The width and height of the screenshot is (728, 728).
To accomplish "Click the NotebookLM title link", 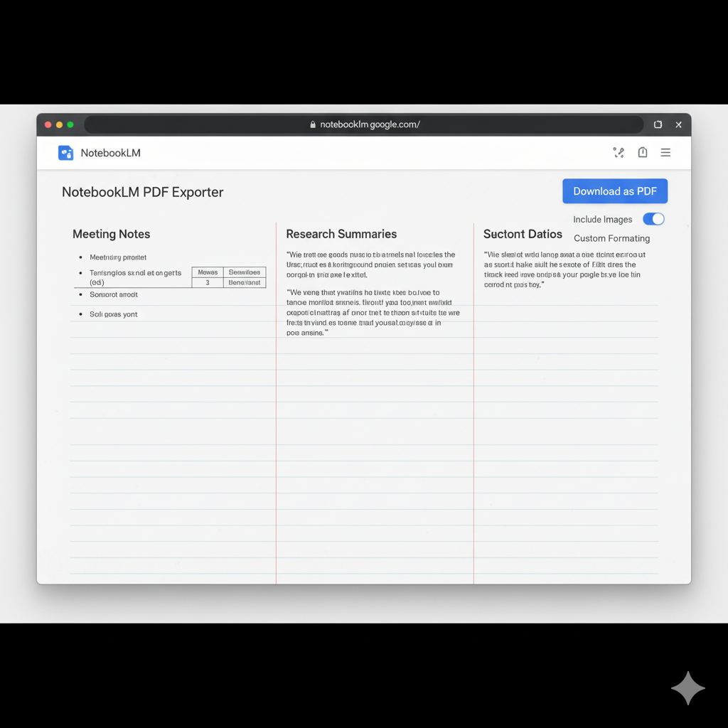I will tap(110, 152).
